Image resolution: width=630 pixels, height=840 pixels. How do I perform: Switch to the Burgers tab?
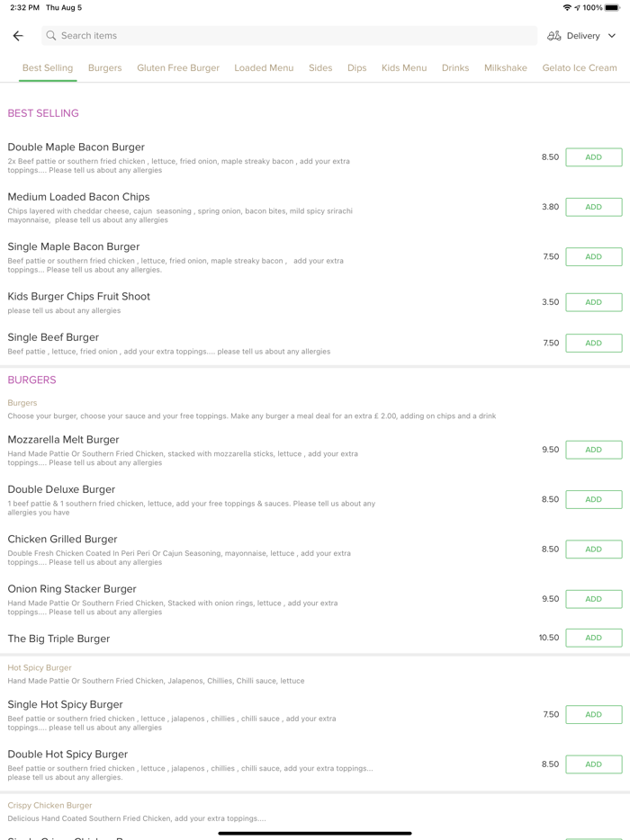click(104, 67)
